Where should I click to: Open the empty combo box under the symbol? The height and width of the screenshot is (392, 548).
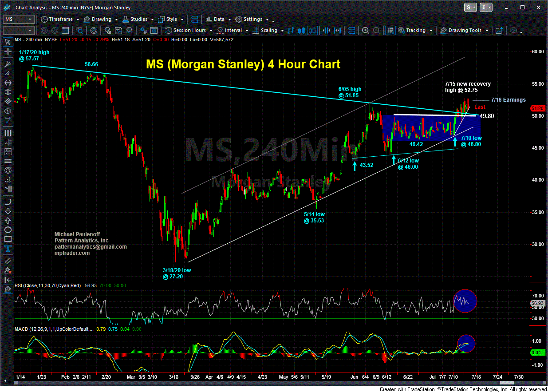point(18,30)
